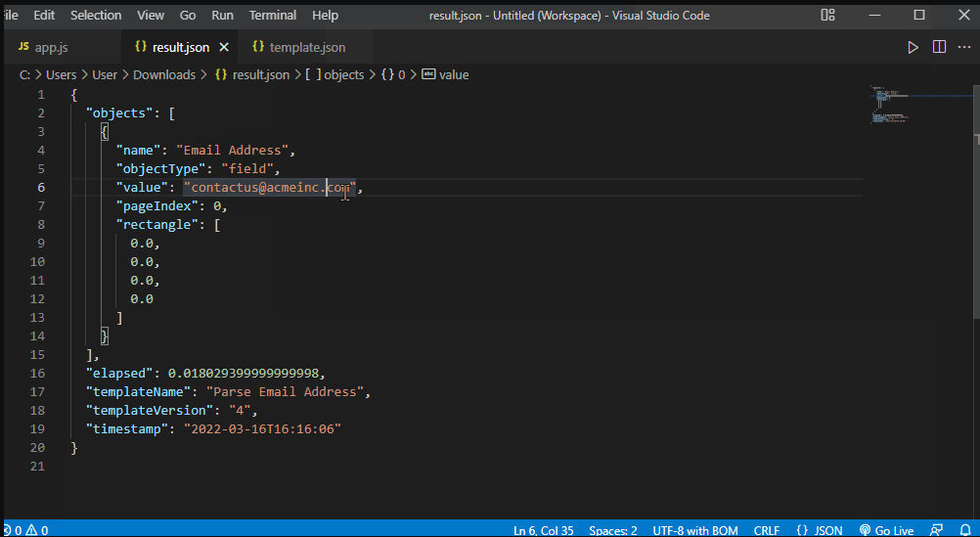Select end of line sequence CRLF

click(767, 530)
